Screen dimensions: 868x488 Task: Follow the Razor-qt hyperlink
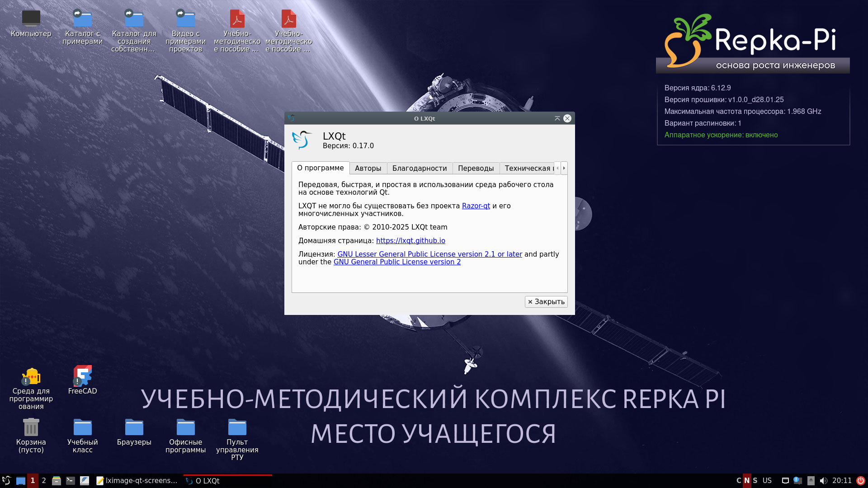pyautogui.click(x=475, y=206)
